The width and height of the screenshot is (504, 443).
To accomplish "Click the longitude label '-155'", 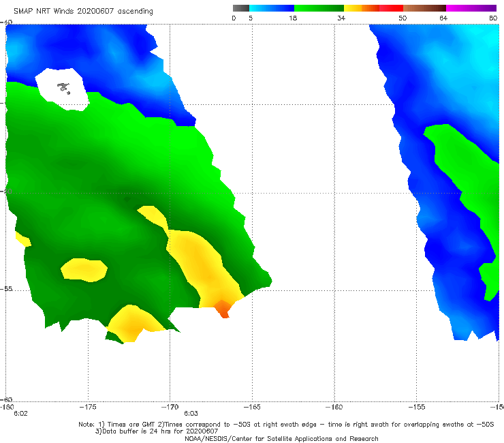I will tap(417, 407).
